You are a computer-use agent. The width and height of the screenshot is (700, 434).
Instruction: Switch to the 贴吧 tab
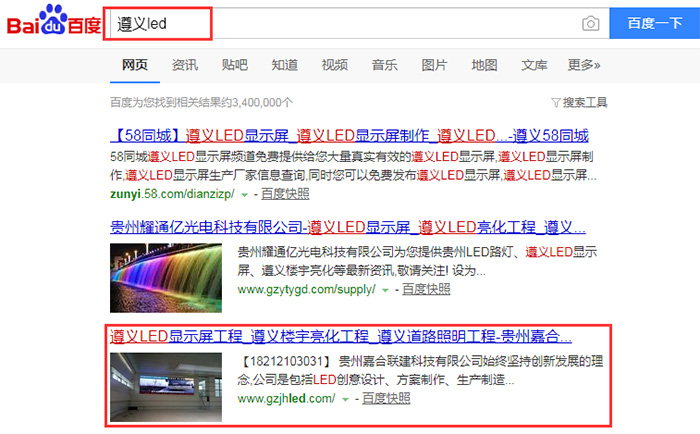tap(234, 65)
